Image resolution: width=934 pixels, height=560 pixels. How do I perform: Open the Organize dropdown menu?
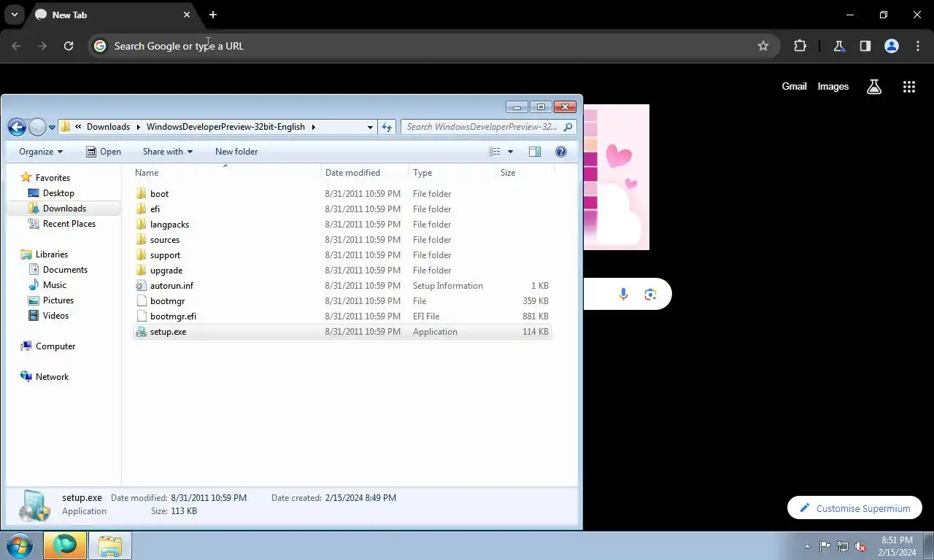[x=41, y=152]
